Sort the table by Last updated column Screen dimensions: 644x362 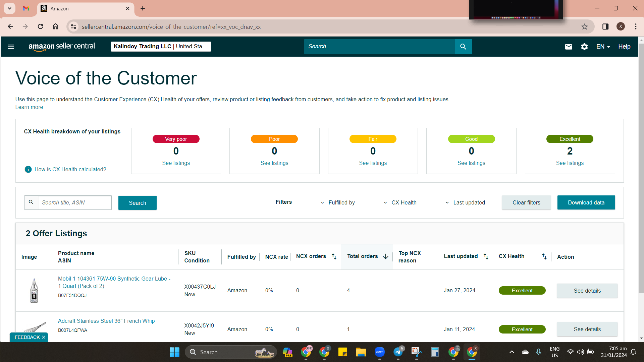486,256
